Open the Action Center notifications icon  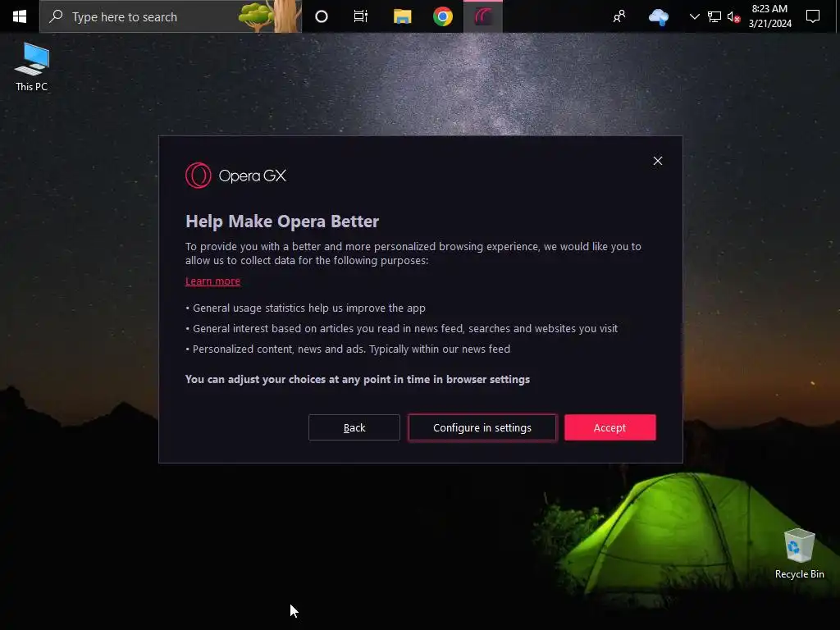813,16
